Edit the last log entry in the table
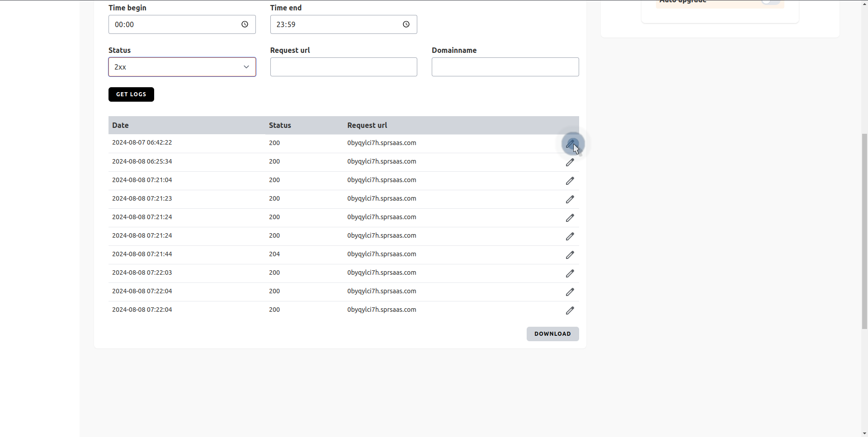The height and width of the screenshot is (437, 868). pos(570,310)
